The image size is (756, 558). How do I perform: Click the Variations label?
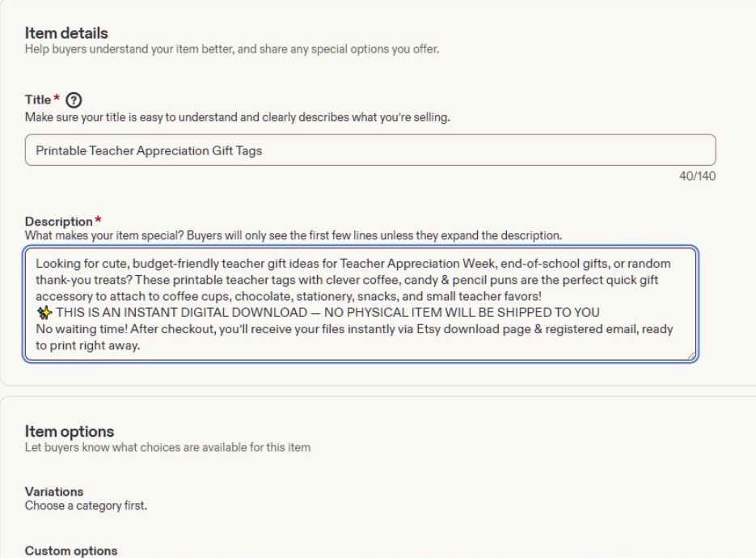tap(54, 492)
